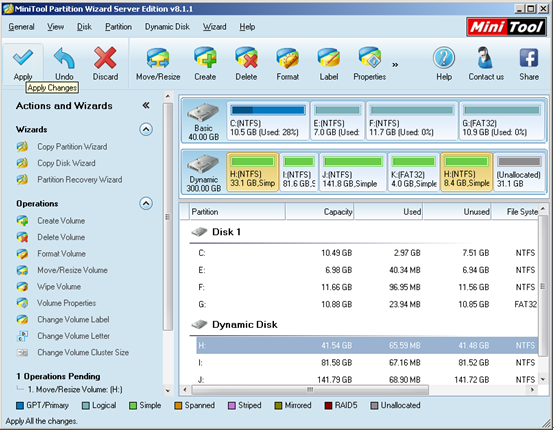The height and width of the screenshot is (430, 554).
Task: Click the horizontal scrollbar of partition list
Action: [x=310, y=390]
